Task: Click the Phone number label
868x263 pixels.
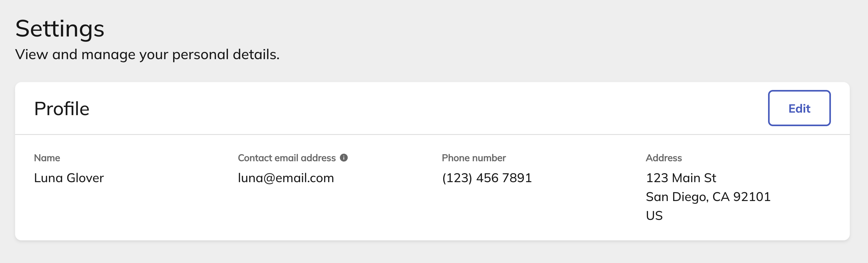Action: [474, 158]
